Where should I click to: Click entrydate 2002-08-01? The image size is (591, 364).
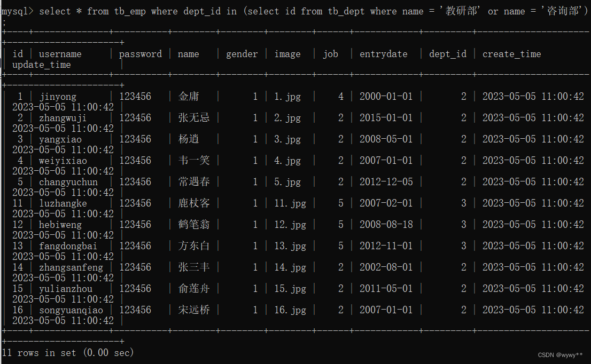386,267
